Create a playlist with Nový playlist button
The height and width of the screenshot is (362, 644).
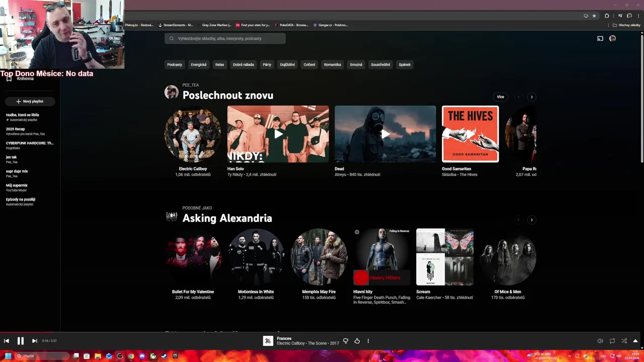30,101
